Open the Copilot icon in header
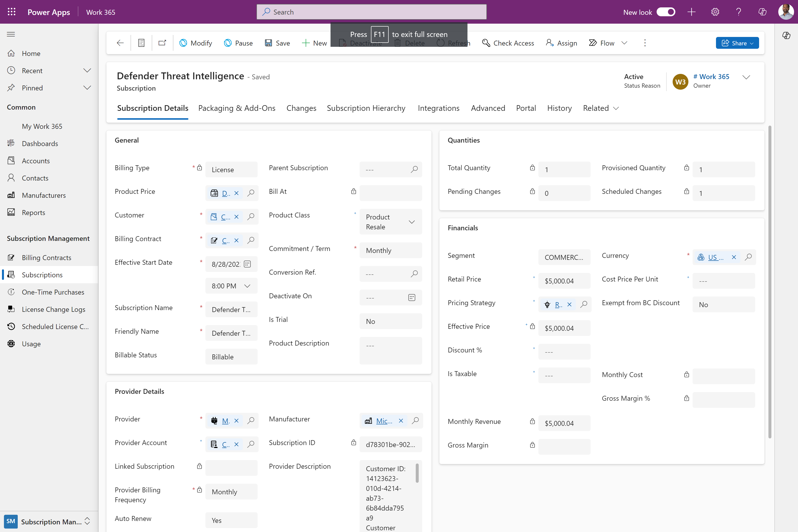This screenshot has width=798, height=532. coord(762,12)
